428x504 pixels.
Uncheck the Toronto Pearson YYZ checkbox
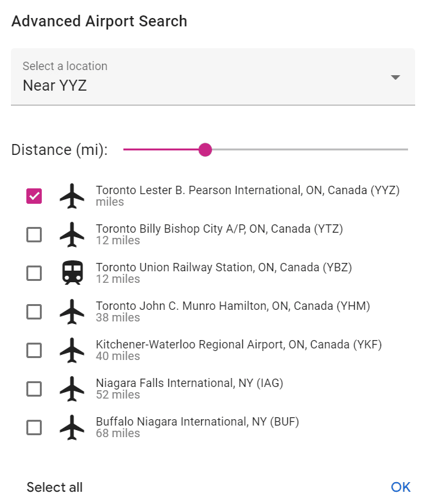pyautogui.click(x=34, y=196)
